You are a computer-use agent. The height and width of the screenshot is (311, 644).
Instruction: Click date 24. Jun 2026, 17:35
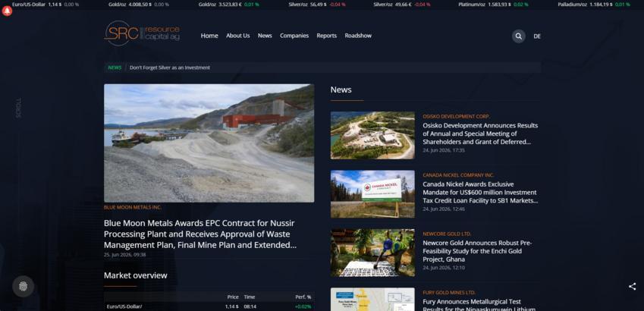pos(444,150)
